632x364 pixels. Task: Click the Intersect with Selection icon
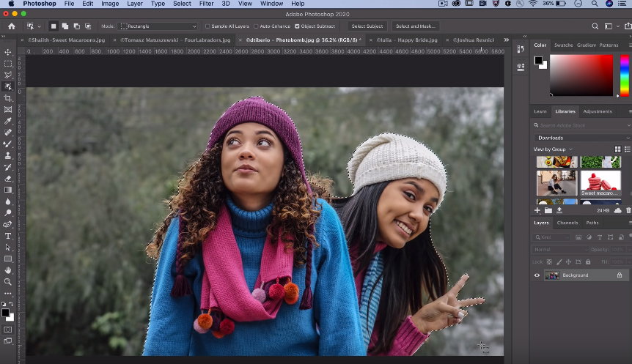tap(88, 26)
